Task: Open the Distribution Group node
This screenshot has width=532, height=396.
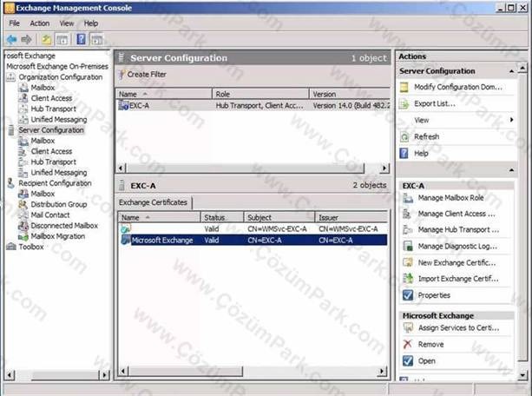Action: (x=59, y=204)
